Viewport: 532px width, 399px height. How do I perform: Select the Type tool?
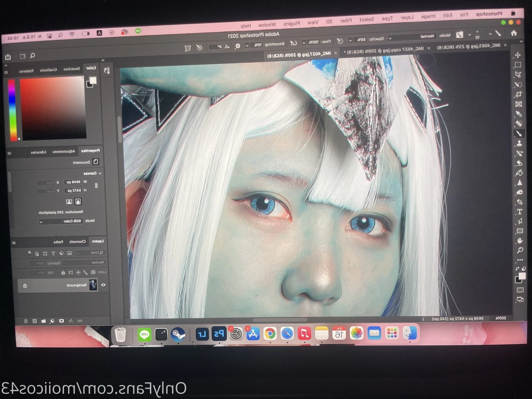point(519,212)
